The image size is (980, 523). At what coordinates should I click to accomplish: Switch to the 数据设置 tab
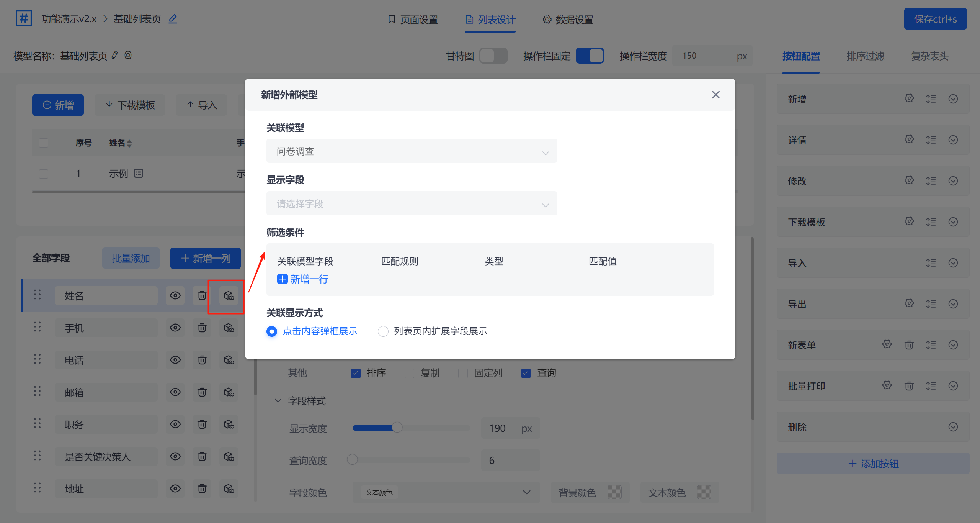(x=567, y=19)
